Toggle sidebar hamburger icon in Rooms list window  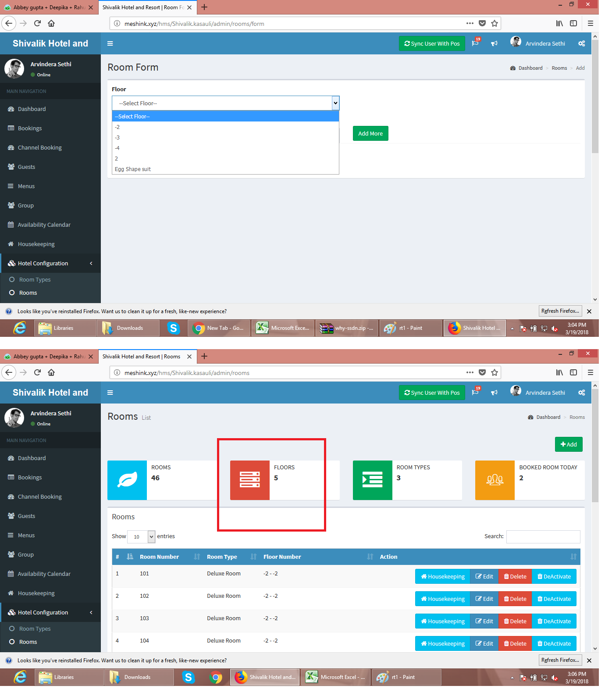coord(110,393)
